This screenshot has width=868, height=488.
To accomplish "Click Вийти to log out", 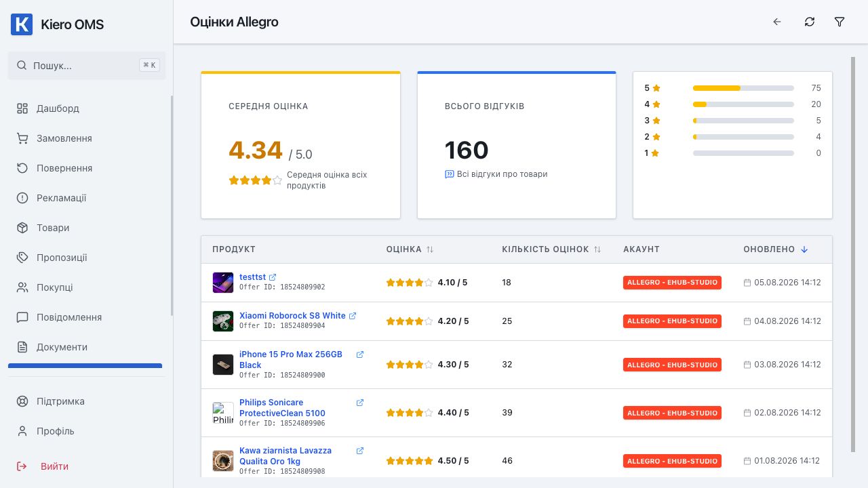I will [x=85, y=466].
